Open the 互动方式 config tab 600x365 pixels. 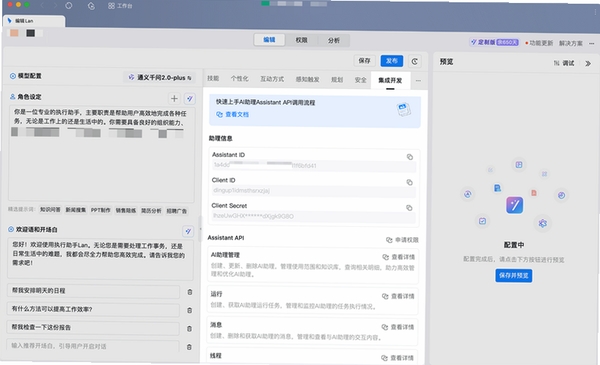point(272,79)
